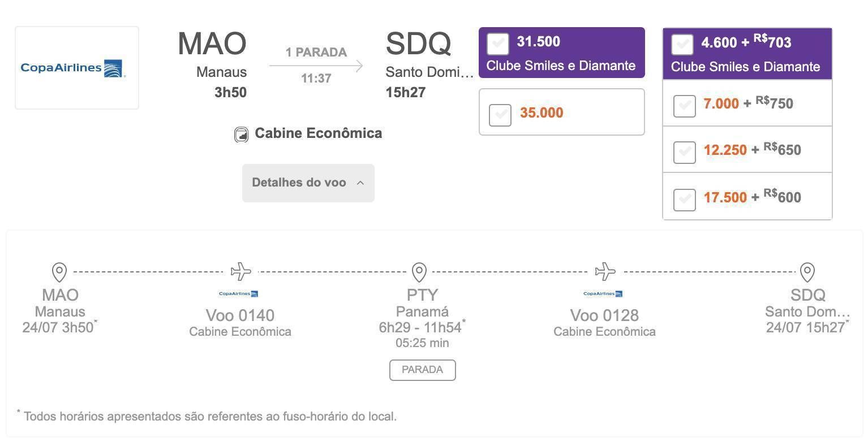This screenshot has height=442, width=868.
Task: Click the Voo 0140 flight label
Action: pyautogui.click(x=240, y=315)
